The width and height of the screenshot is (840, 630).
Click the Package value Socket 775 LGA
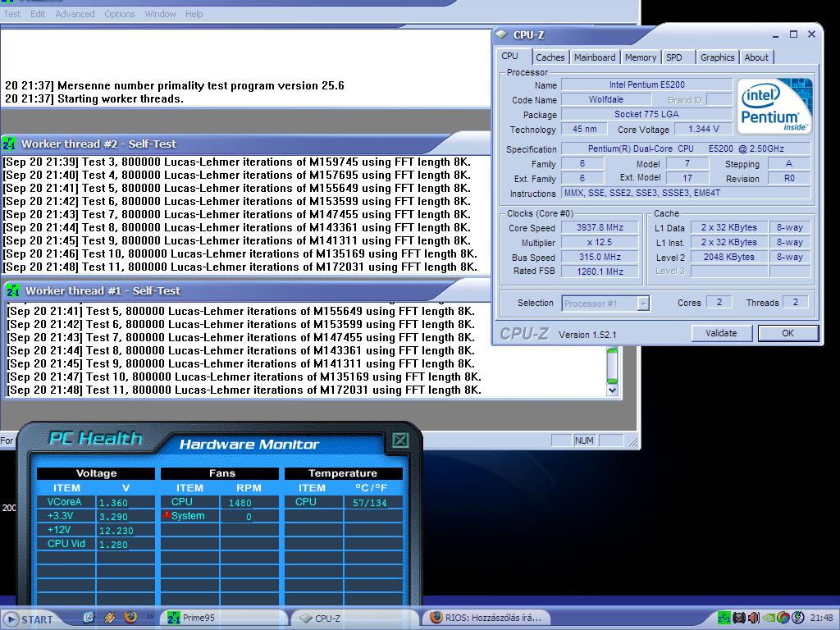point(646,114)
